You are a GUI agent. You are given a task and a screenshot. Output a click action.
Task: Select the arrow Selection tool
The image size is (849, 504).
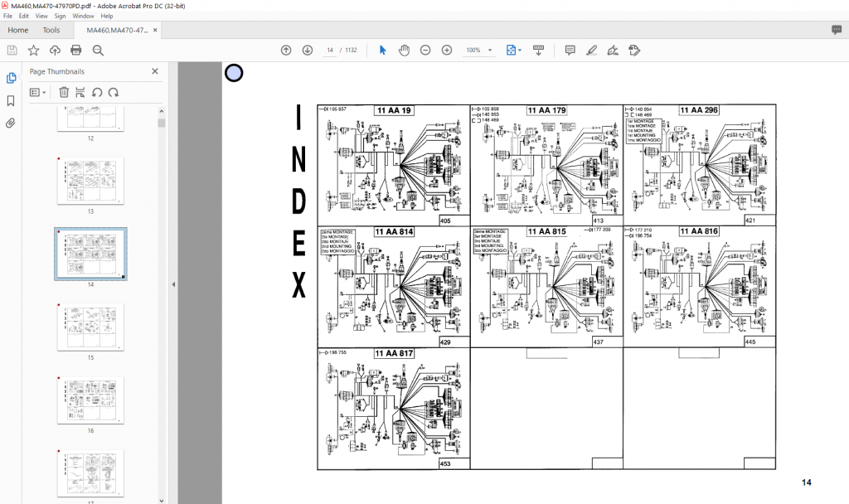tap(383, 51)
